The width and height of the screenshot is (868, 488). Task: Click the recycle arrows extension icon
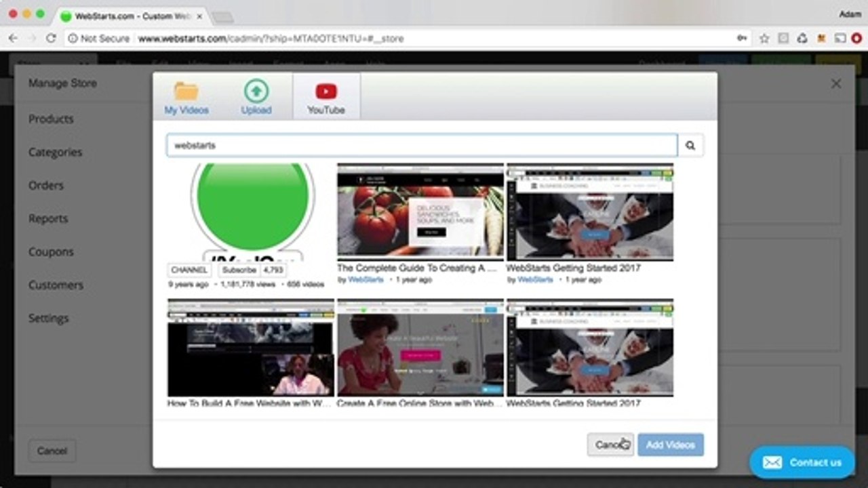click(x=802, y=39)
